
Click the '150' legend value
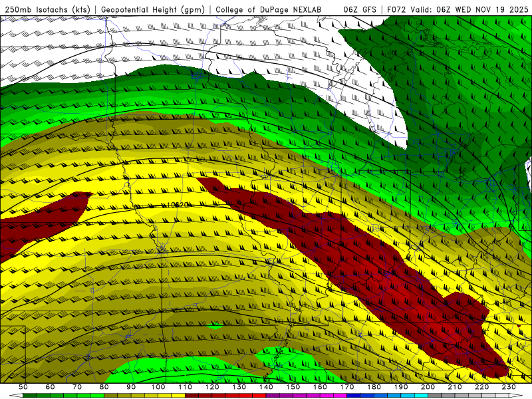click(x=293, y=387)
